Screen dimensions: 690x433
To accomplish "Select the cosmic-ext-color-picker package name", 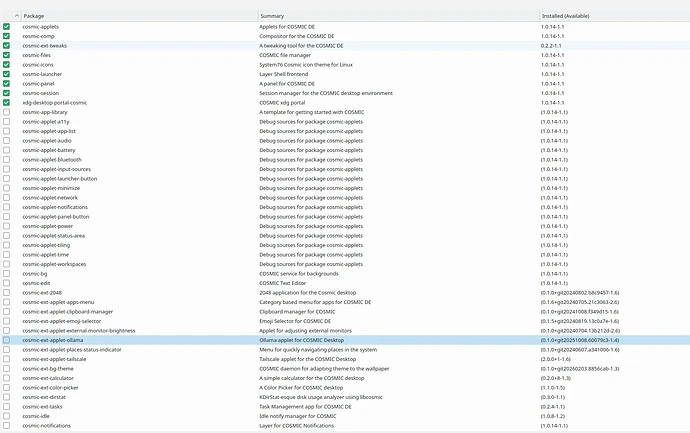I will point(50,388).
